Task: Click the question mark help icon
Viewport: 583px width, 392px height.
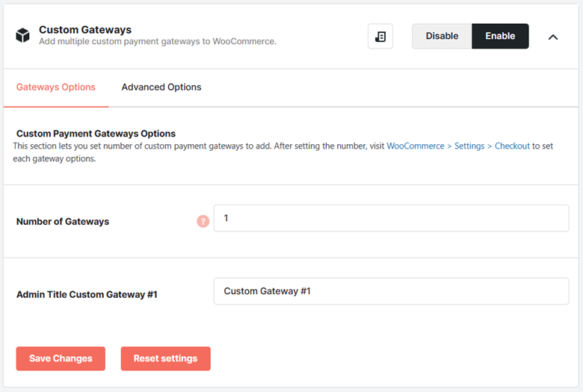Action: click(x=203, y=222)
